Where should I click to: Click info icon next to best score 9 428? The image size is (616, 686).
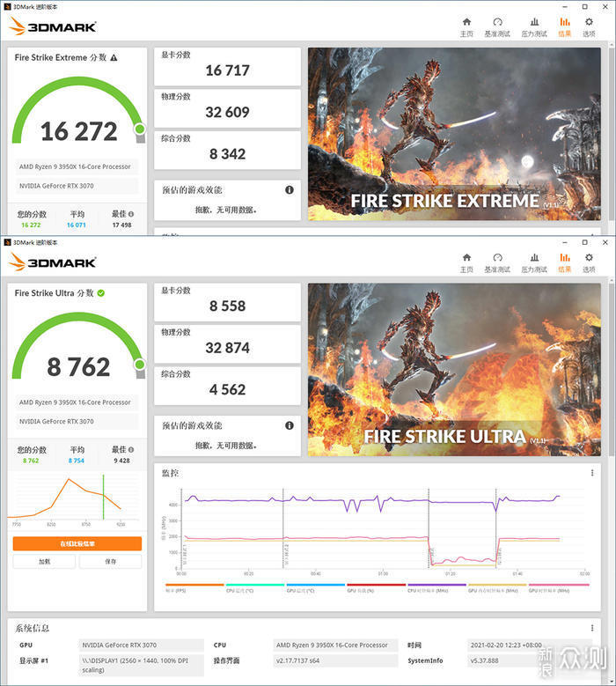point(131,449)
